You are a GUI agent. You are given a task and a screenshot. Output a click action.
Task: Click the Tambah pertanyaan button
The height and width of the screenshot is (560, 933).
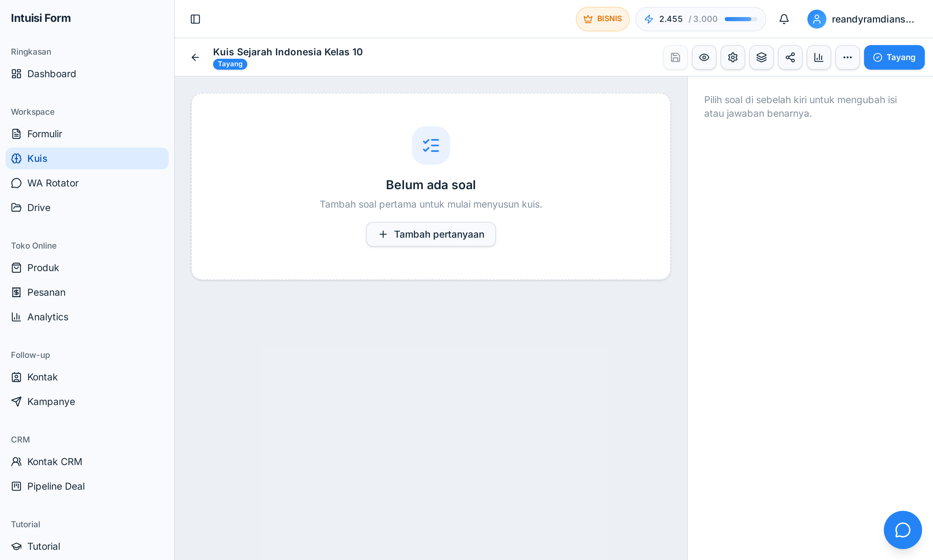tap(431, 234)
